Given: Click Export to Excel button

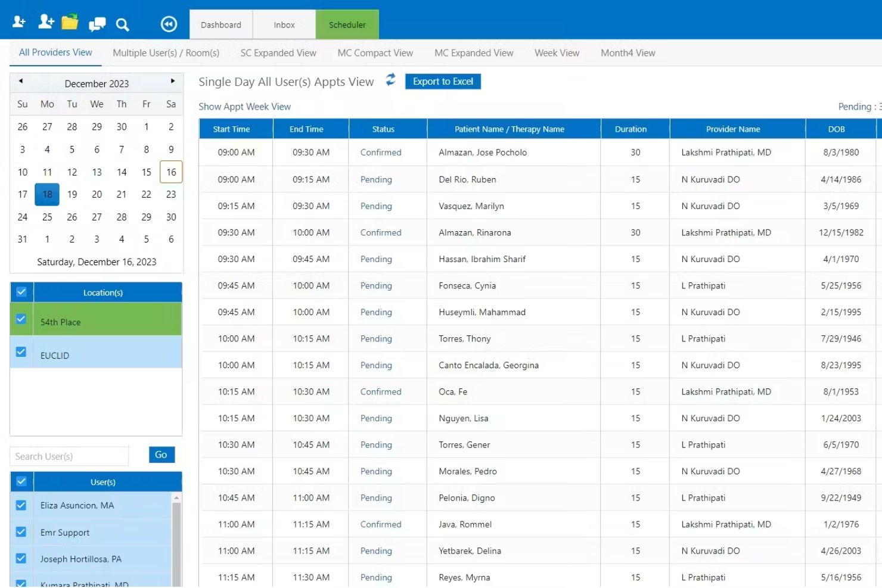Looking at the screenshot, I should click(443, 82).
